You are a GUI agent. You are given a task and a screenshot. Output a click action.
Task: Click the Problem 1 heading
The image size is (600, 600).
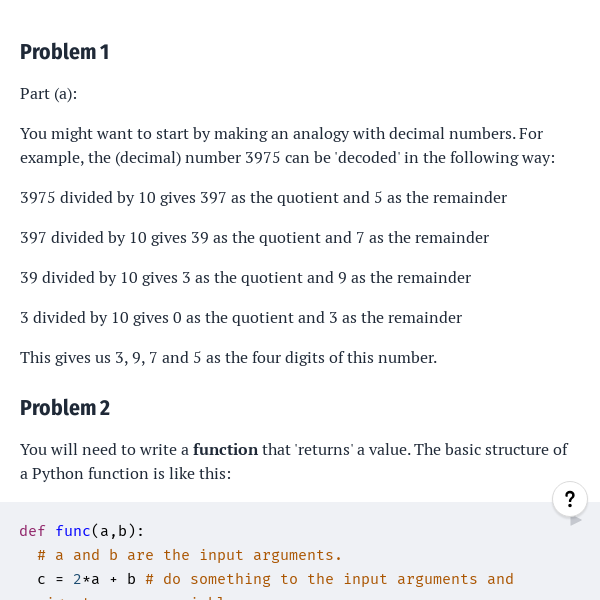point(65,52)
